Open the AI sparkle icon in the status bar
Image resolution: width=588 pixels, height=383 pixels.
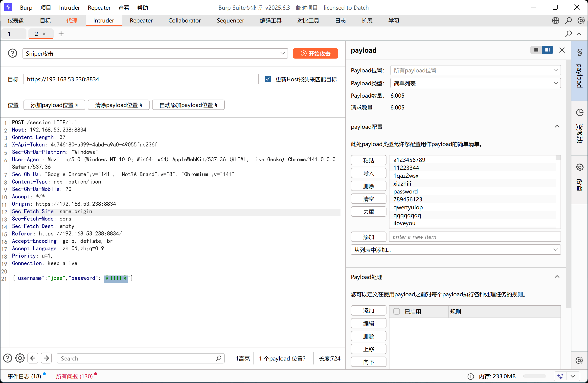pos(560,376)
